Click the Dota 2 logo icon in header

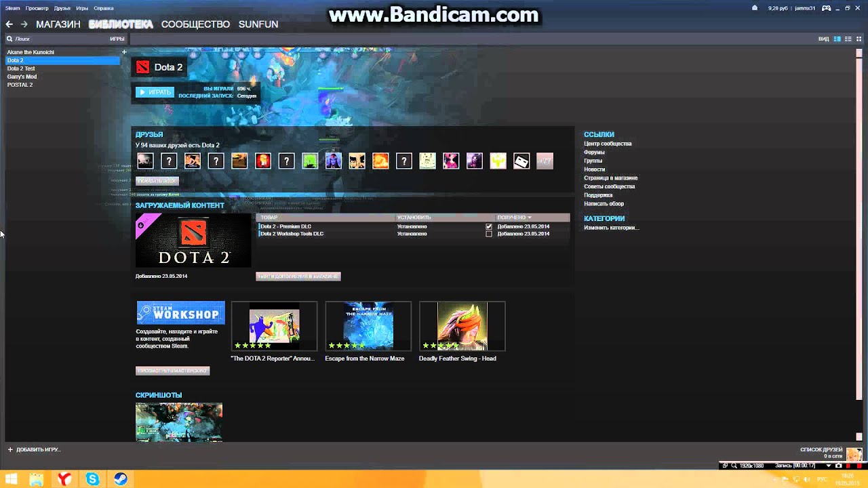[142, 67]
